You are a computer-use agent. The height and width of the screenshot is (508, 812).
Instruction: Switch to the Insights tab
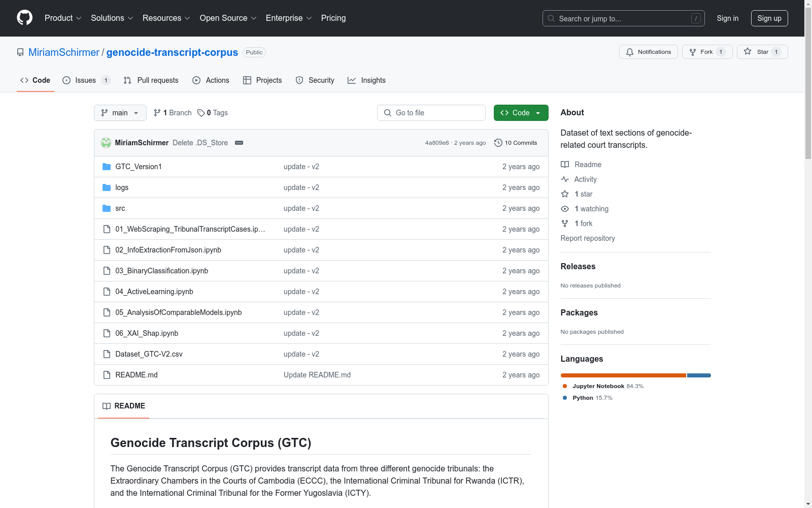tap(366, 80)
